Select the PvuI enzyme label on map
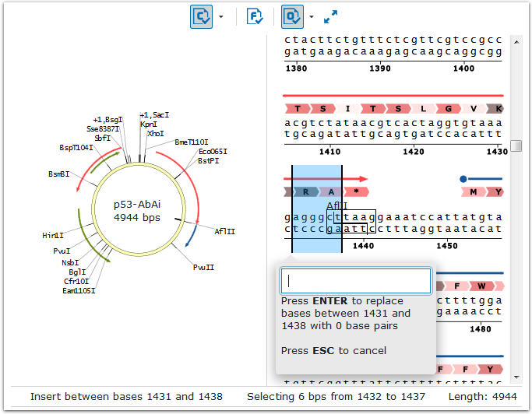Screen dimensions: 532x414 62,251
